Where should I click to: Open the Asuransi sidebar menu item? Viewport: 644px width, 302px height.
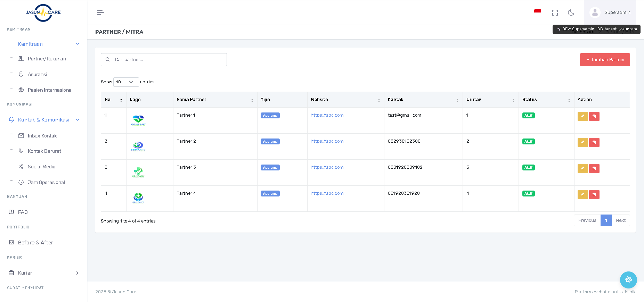(37, 74)
